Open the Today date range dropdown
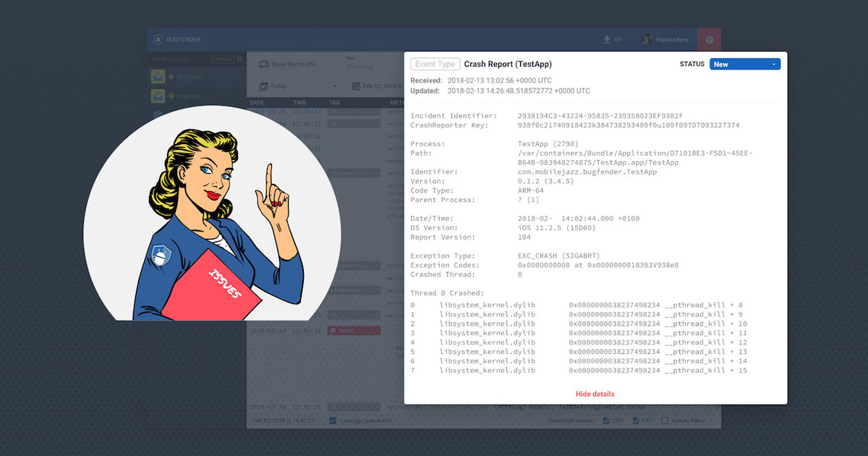The height and width of the screenshot is (456, 868). (x=298, y=86)
